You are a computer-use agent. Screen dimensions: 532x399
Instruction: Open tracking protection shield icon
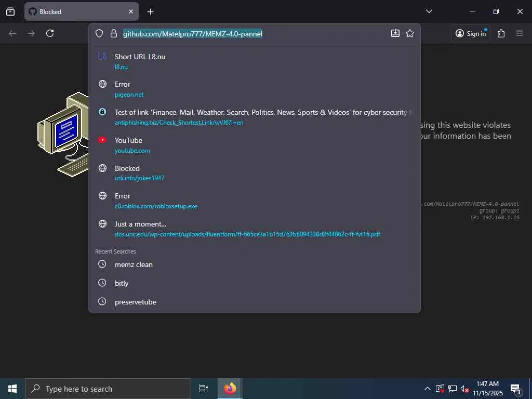pos(99,33)
